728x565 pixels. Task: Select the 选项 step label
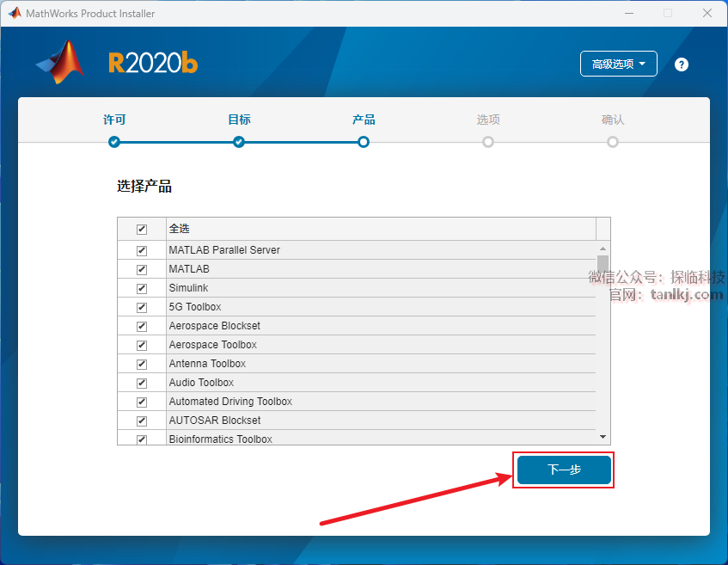tap(488, 120)
